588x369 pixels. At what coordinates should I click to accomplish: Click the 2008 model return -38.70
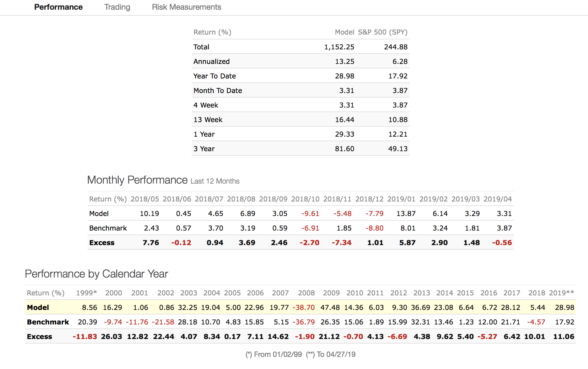point(303,307)
